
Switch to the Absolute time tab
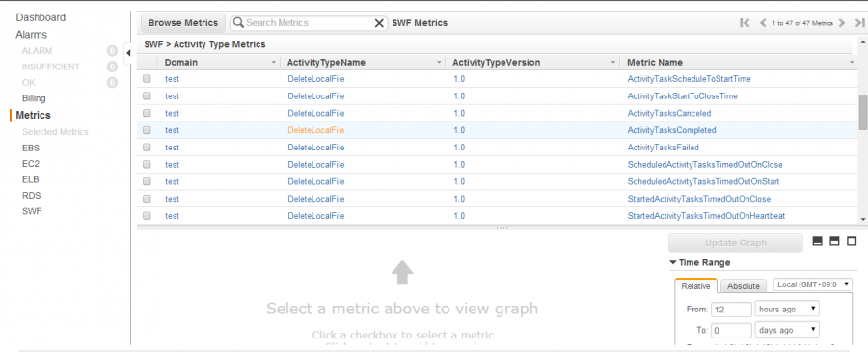click(x=744, y=286)
